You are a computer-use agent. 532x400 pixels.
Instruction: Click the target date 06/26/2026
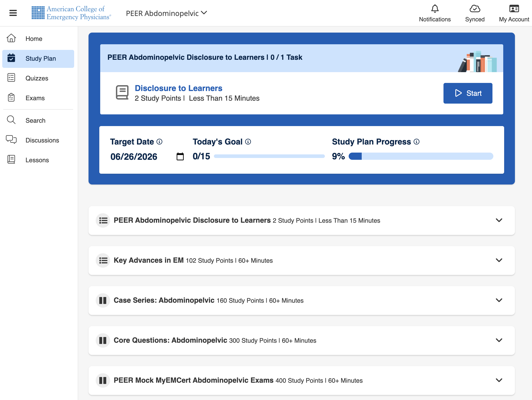pyautogui.click(x=134, y=157)
